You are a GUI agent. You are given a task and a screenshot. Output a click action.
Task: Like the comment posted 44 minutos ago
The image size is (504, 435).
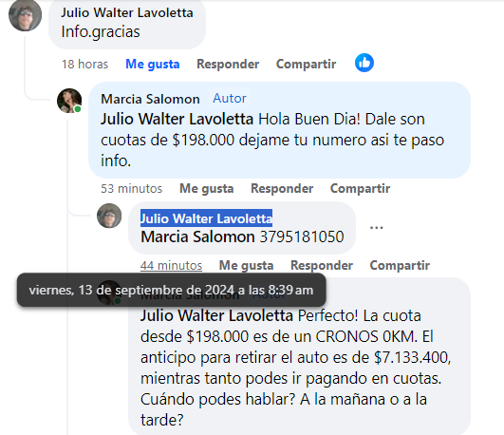point(246,265)
